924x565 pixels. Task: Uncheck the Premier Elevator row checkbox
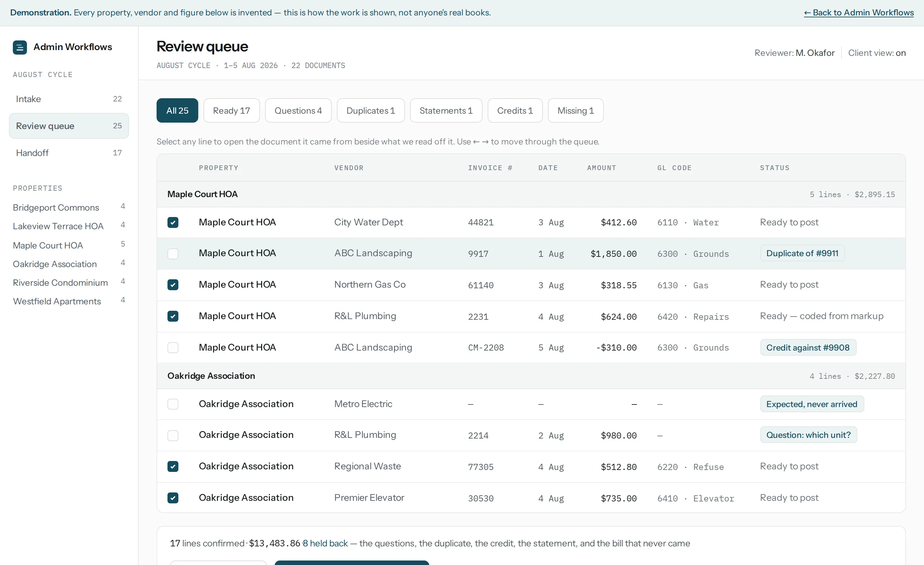click(173, 498)
